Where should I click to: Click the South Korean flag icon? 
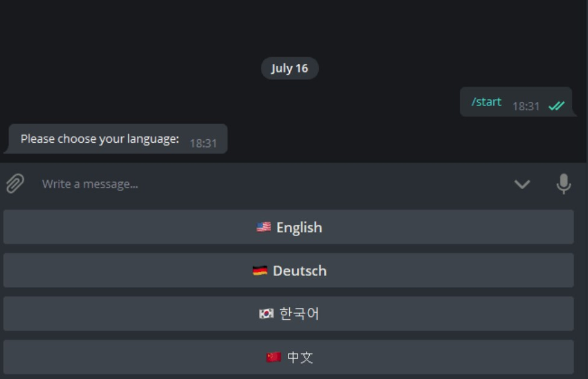(x=266, y=314)
